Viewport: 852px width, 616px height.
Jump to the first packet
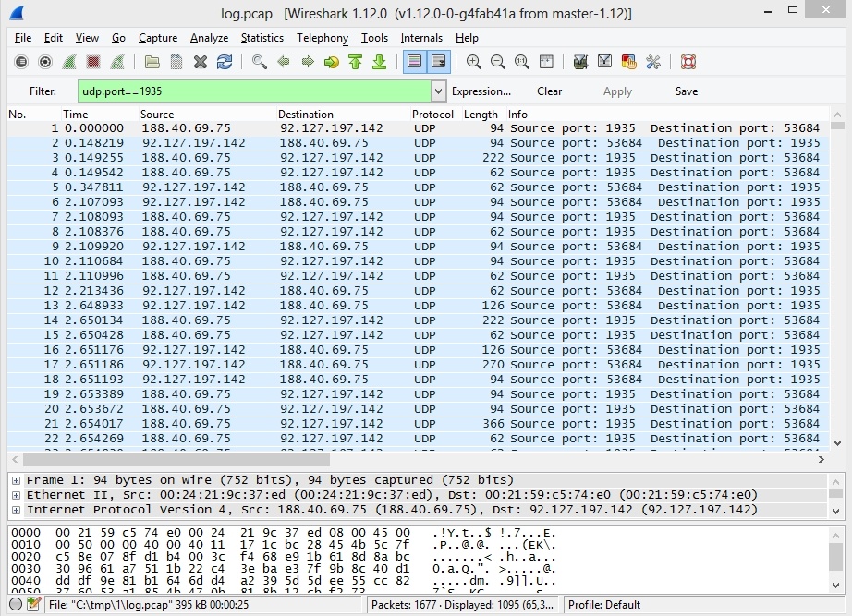(356, 62)
